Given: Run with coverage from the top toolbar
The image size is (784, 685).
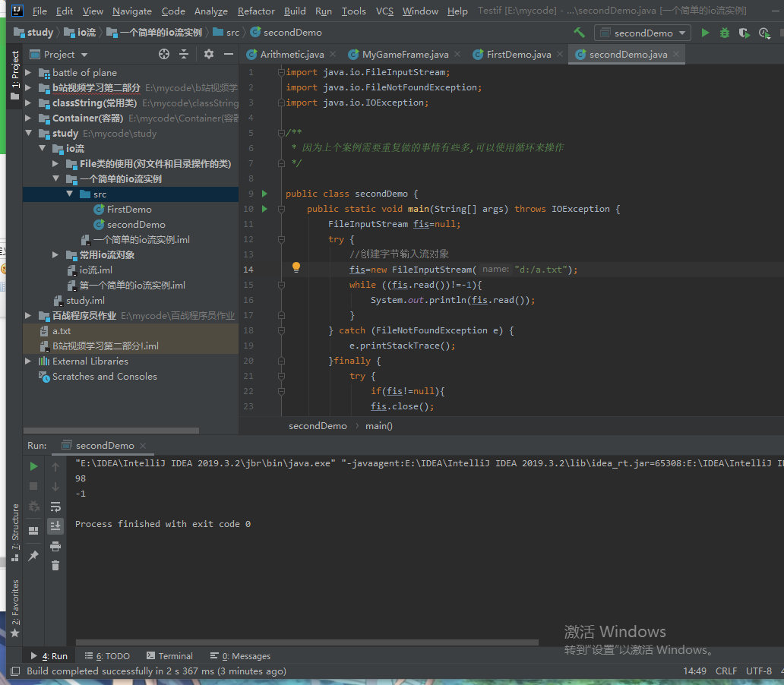Looking at the screenshot, I should pyautogui.click(x=744, y=33).
